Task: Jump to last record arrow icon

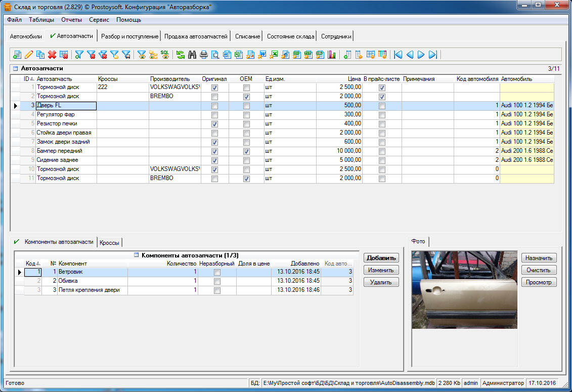Action: click(432, 55)
